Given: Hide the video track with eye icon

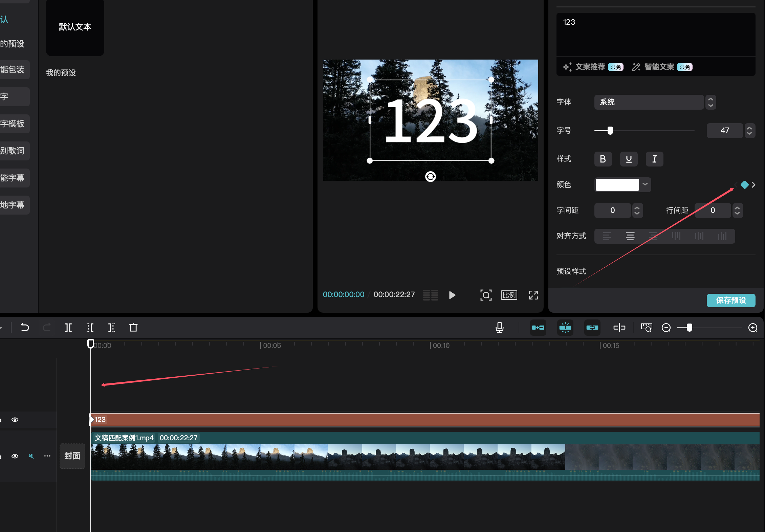Looking at the screenshot, I should pyautogui.click(x=15, y=456).
